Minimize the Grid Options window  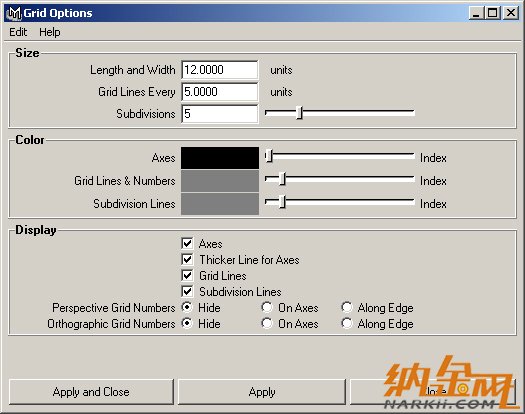476,13
